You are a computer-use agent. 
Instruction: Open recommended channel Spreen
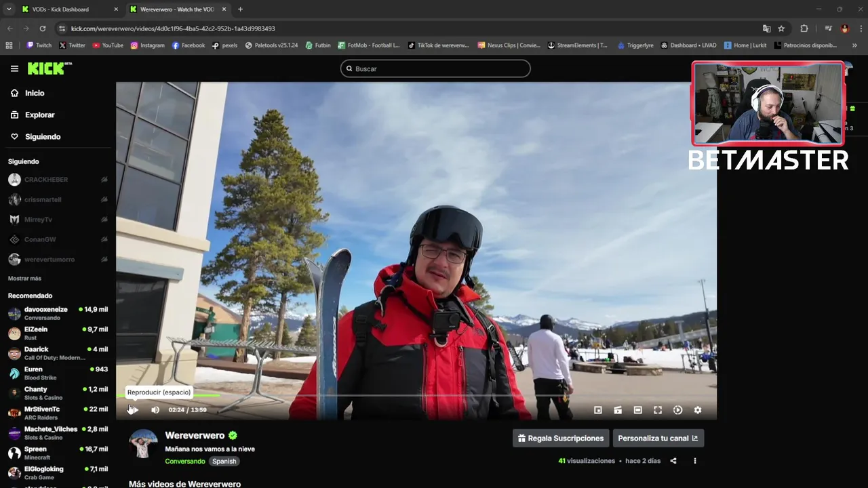pyautogui.click(x=58, y=453)
